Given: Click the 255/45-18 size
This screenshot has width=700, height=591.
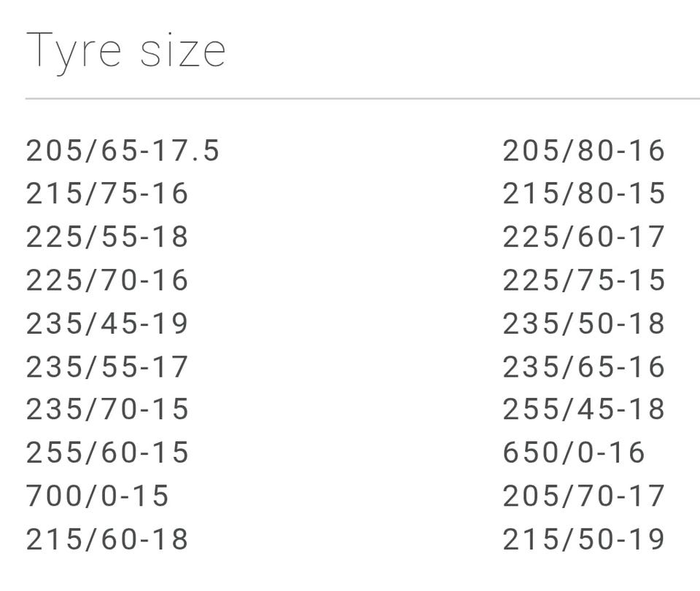Looking at the screenshot, I should pyautogui.click(x=583, y=410).
